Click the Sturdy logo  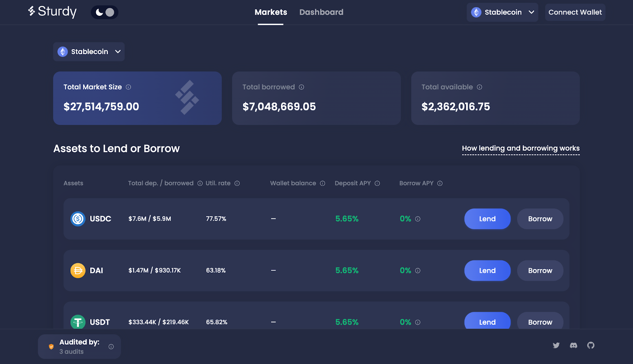coord(52,12)
